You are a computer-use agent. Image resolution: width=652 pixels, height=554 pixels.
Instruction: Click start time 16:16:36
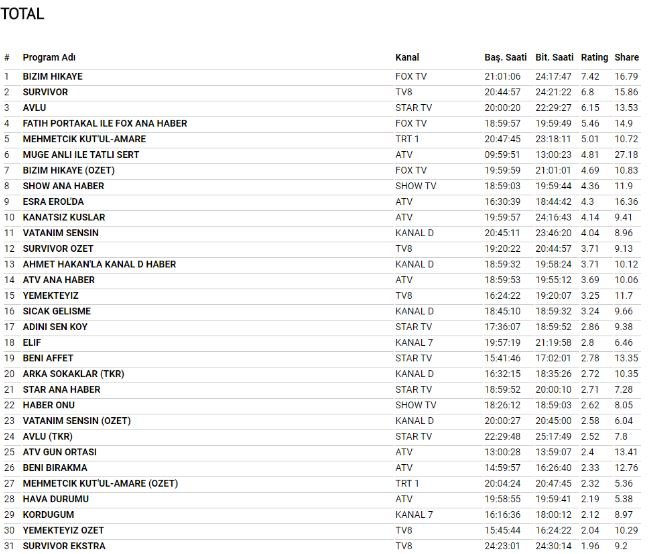click(502, 515)
